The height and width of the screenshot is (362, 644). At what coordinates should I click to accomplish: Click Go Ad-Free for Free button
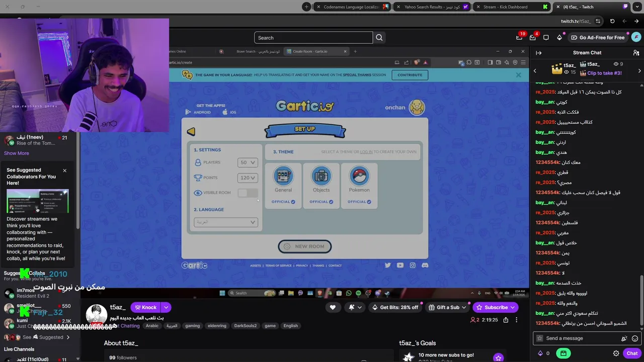point(598,38)
